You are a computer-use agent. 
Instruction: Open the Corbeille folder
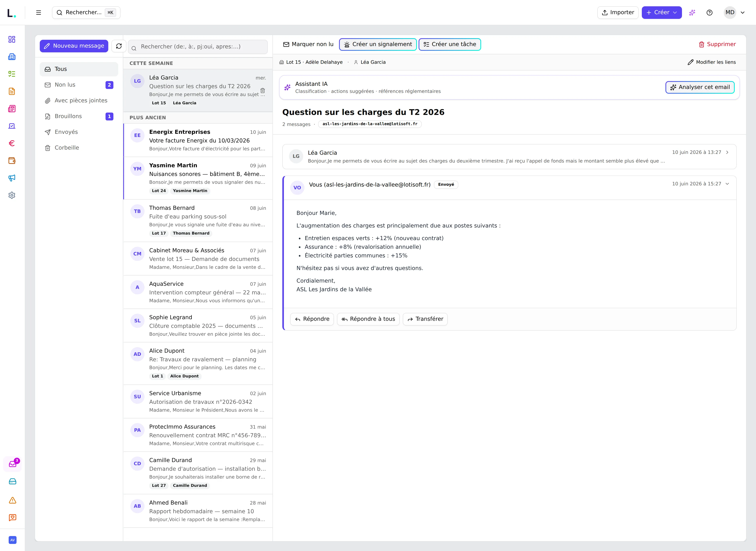click(x=79, y=148)
